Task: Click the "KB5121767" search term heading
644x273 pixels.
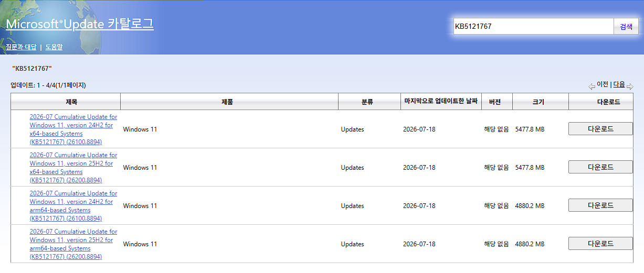Action: pyautogui.click(x=32, y=69)
